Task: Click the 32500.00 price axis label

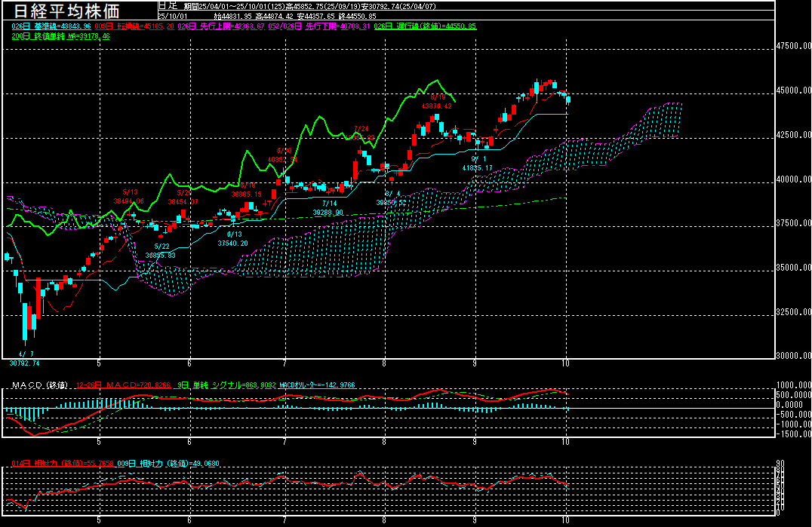Action: point(794,311)
